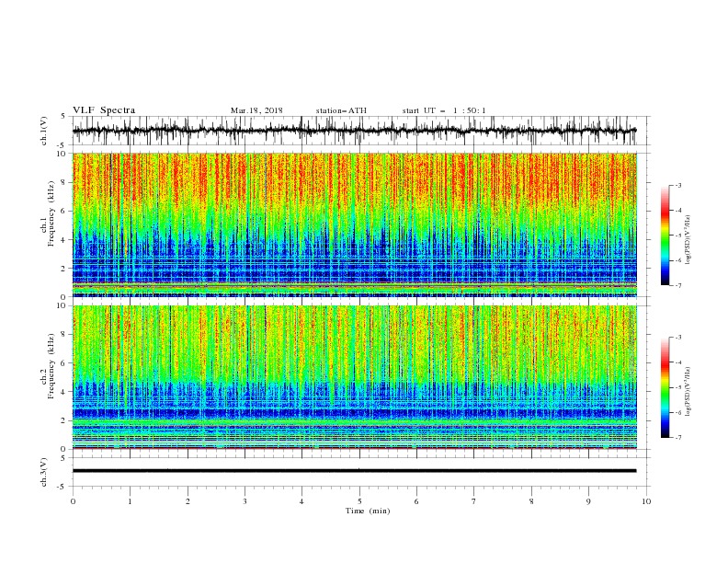Click the "-3" tick on the ch.2 colorbar
728x563 pixels.
click(678, 338)
